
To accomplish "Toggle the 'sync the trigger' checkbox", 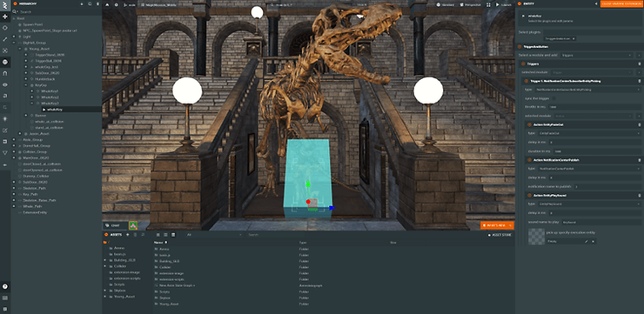I will pos(553,98).
